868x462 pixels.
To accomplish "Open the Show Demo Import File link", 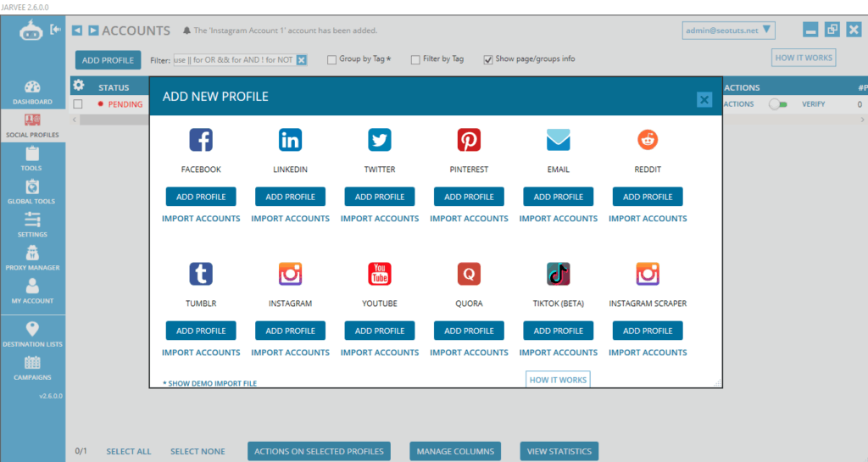I will pyautogui.click(x=209, y=383).
